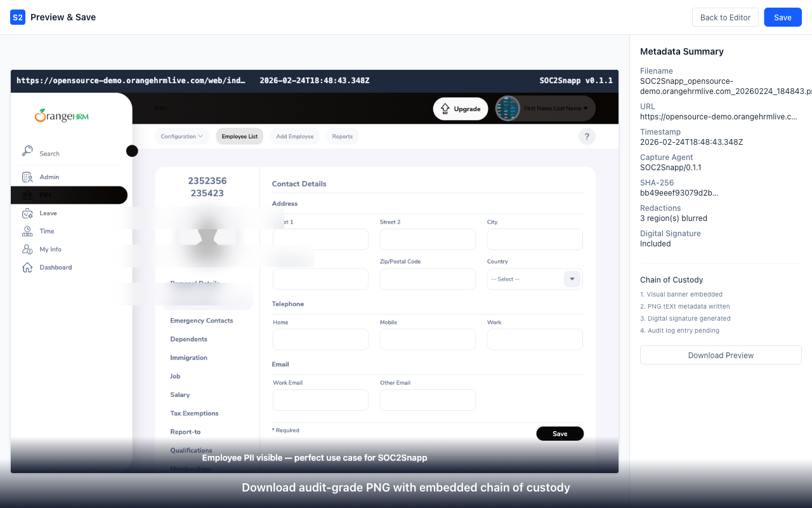The image size is (812, 508).
Task: Select the Reports tab
Action: pyautogui.click(x=342, y=136)
